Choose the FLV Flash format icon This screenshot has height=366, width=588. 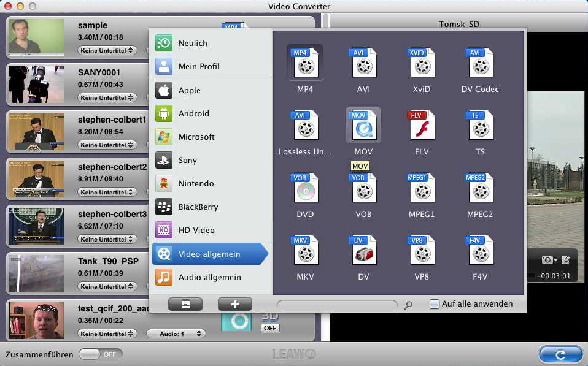pyautogui.click(x=422, y=126)
